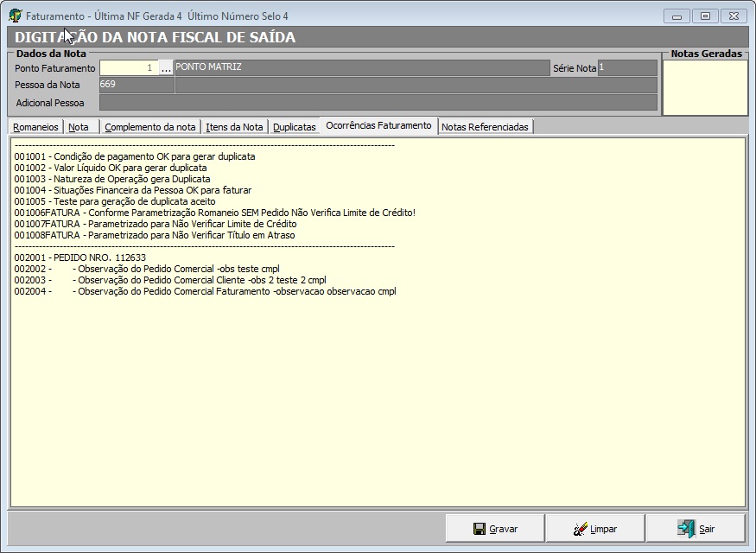The width and height of the screenshot is (756, 553).
Task: Click the Notas Geradas list box
Action: 704,87
